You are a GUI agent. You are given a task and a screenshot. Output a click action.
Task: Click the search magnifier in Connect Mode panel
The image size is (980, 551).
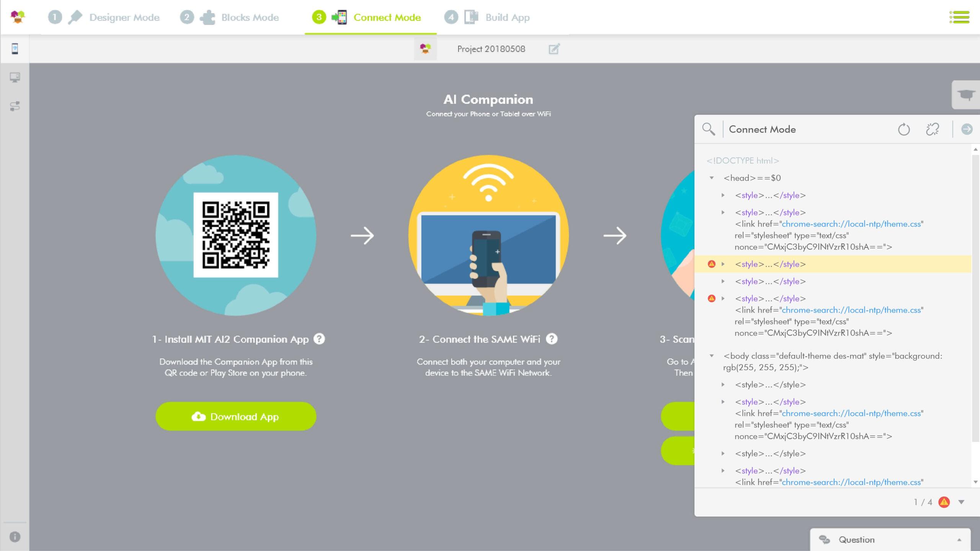point(709,129)
